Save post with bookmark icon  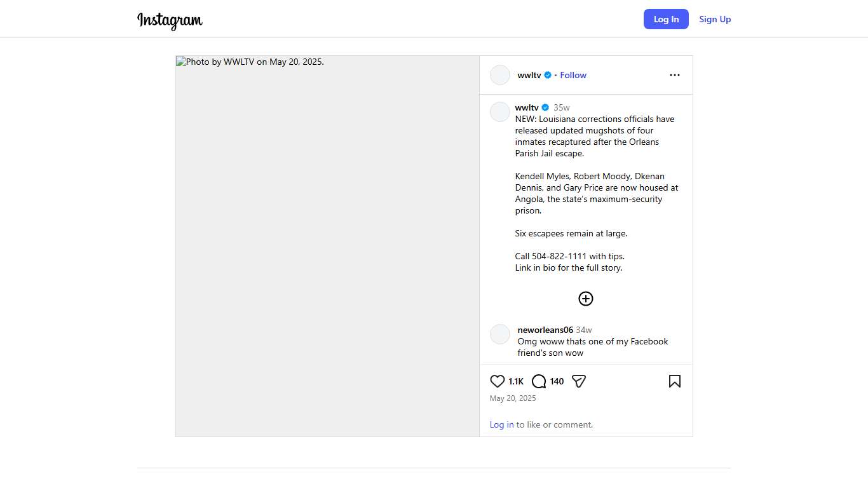click(674, 381)
